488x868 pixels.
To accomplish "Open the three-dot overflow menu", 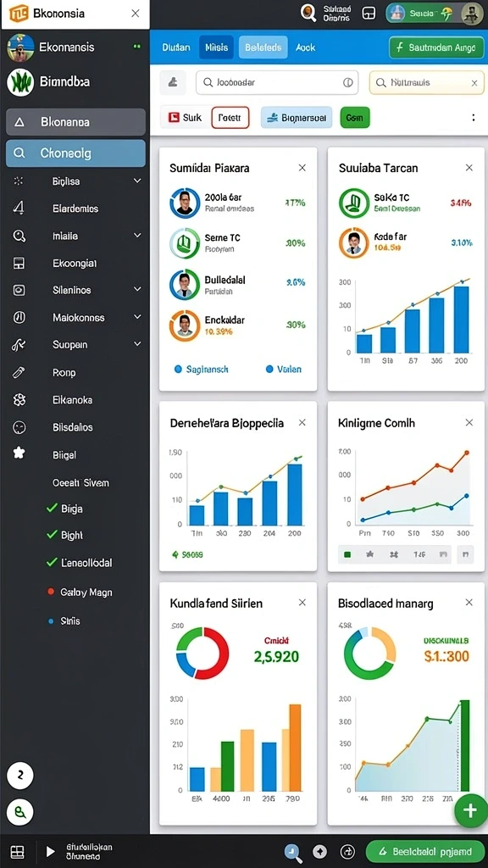I will (x=473, y=117).
